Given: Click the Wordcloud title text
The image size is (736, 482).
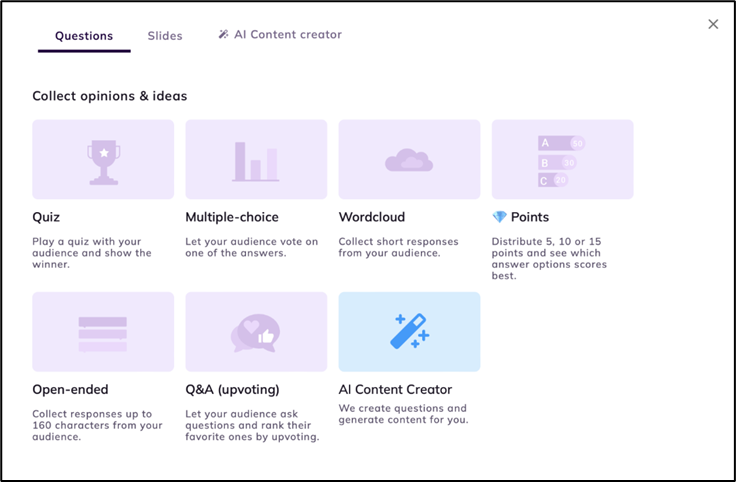Looking at the screenshot, I should 372,217.
